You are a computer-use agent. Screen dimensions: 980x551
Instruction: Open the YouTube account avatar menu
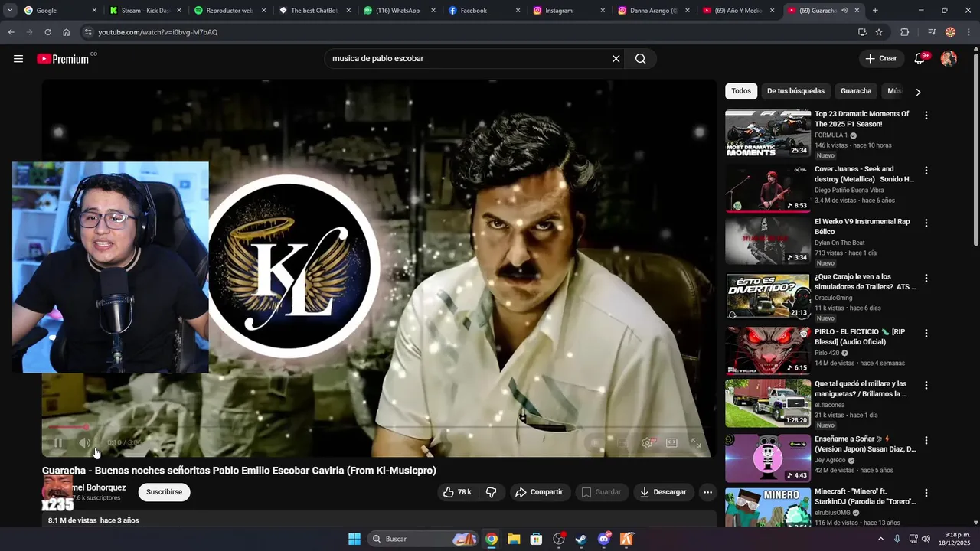pos(949,59)
